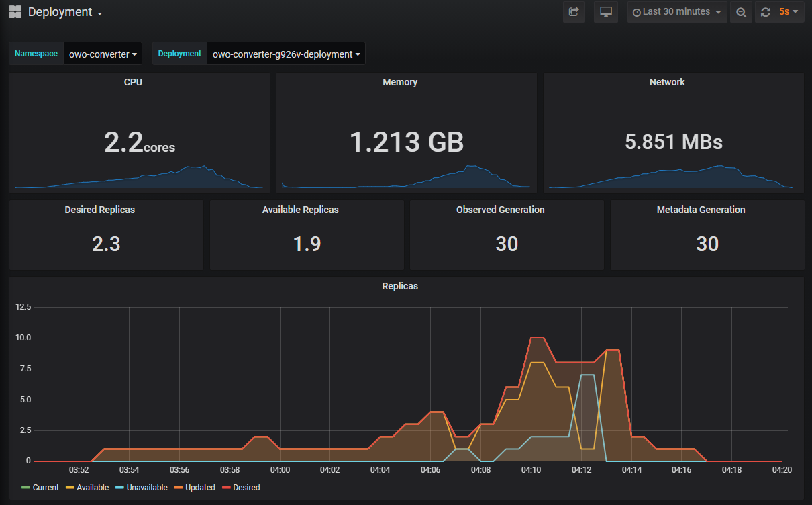Viewport: 812px width, 505px height.
Task: Click the Namespace variable label
Action: pyautogui.click(x=36, y=54)
